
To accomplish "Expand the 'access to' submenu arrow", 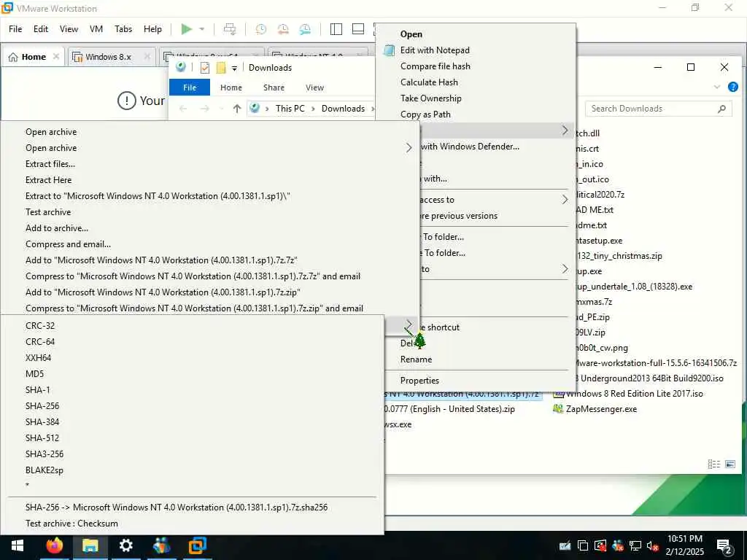I will (x=565, y=200).
